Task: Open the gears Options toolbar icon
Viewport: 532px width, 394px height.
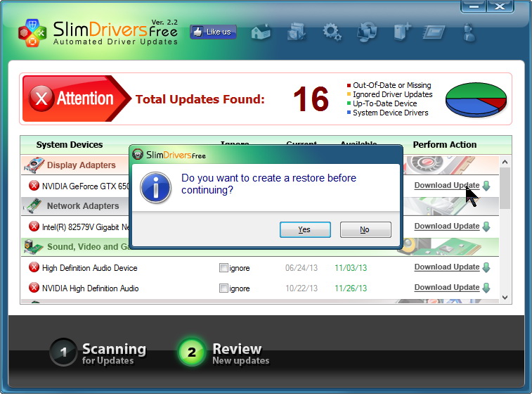Action: coord(332,32)
